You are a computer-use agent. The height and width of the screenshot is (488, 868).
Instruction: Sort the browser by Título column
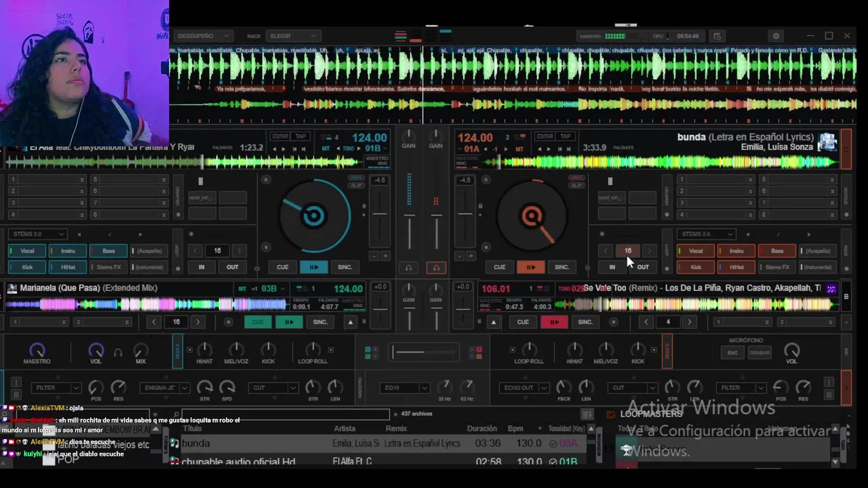coord(193,428)
